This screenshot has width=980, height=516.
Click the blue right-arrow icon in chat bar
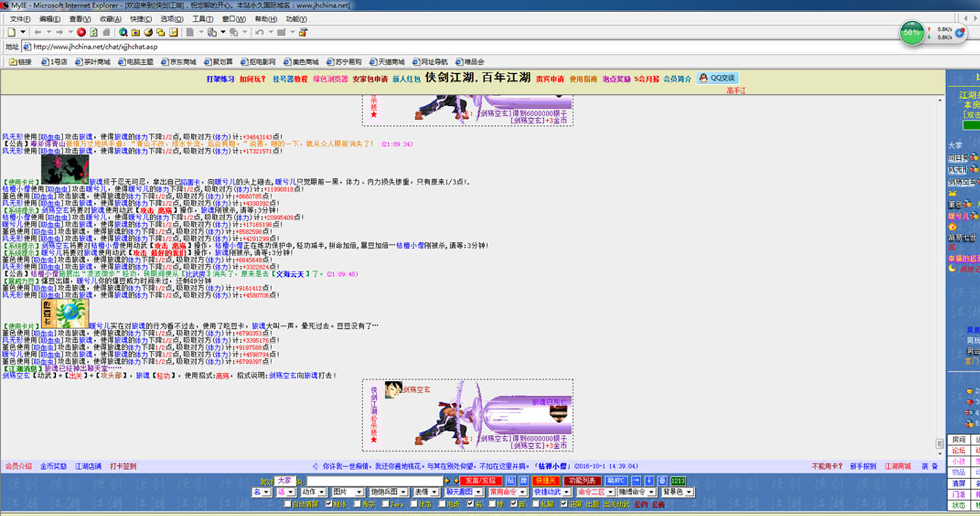click(x=636, y=480)
